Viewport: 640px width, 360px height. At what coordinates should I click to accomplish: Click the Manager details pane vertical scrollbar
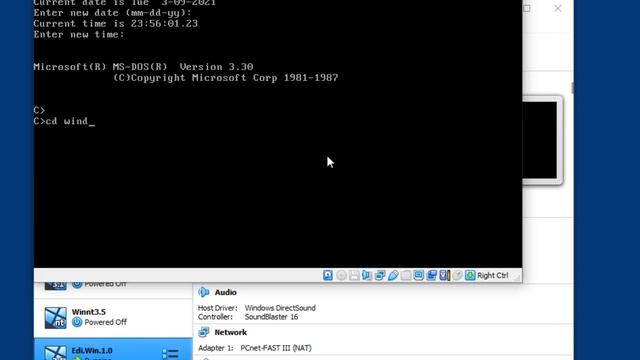click(572, 87)
